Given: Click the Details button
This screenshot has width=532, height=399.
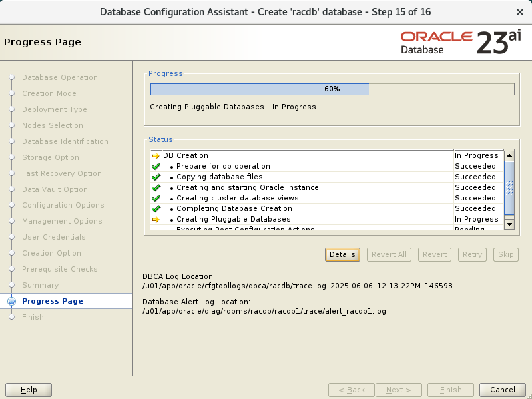Looking at the screenshot, I should pos(342,254).
